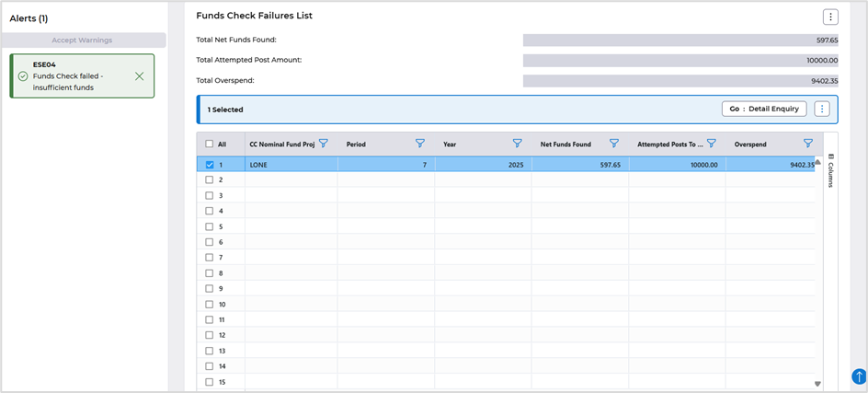This screenshot has height=393, width=868.
Task: Click Go : Detail Enquiry button
Action: (x=764, y=109)
